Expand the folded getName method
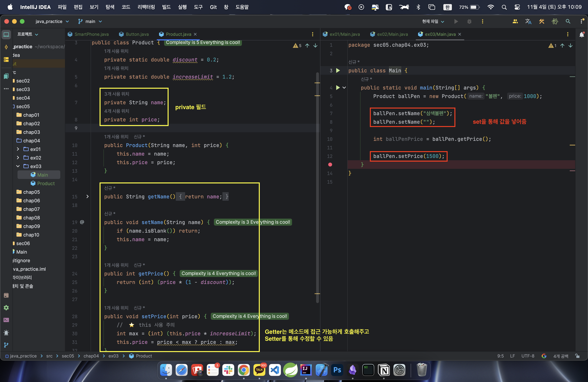 coord(87,197)
